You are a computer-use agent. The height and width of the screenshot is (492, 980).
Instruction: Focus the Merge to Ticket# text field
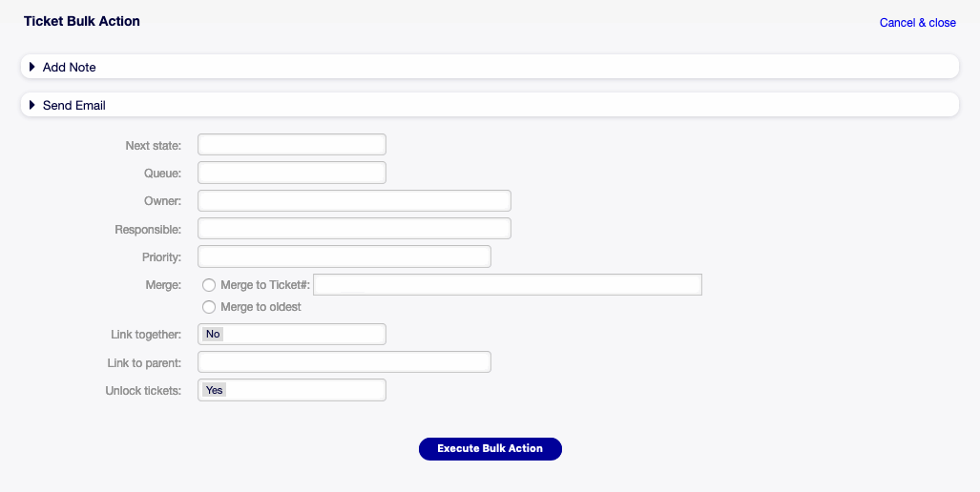pos(508,285)
